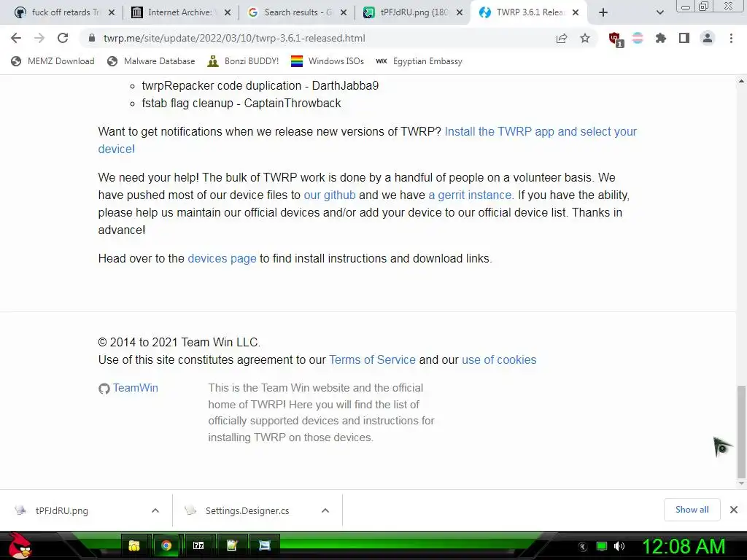The height and width of the screenshot is (560, 747).
Task: Open 7-Zip from the taskbar
Action: click(x=198, y=545)
